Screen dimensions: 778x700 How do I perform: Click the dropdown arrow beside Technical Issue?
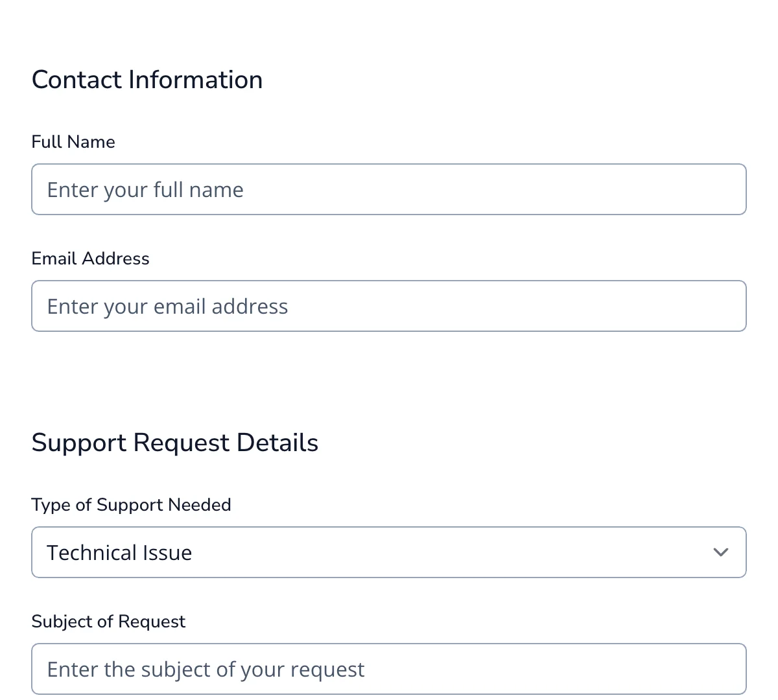tap(720, 552)
